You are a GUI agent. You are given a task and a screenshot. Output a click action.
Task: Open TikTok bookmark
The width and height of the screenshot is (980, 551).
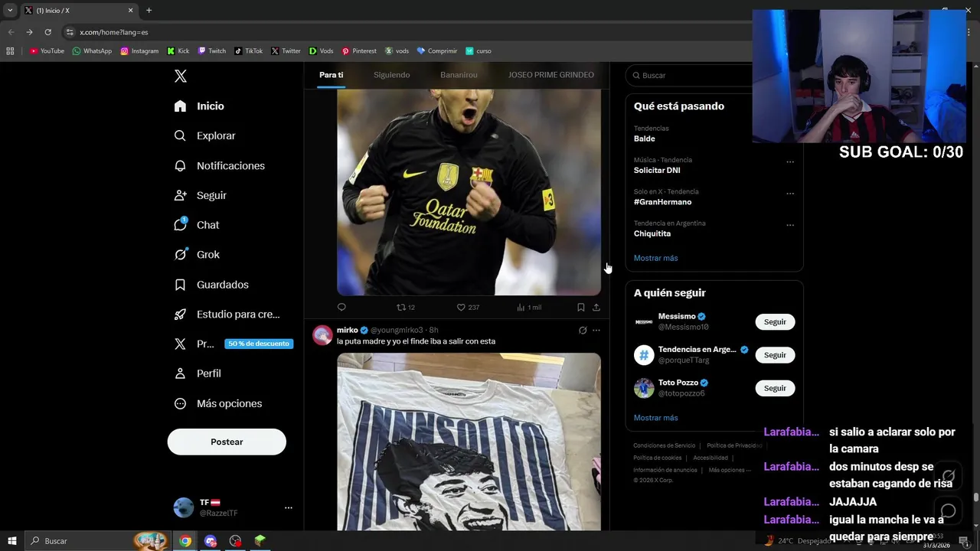(248, 51)
